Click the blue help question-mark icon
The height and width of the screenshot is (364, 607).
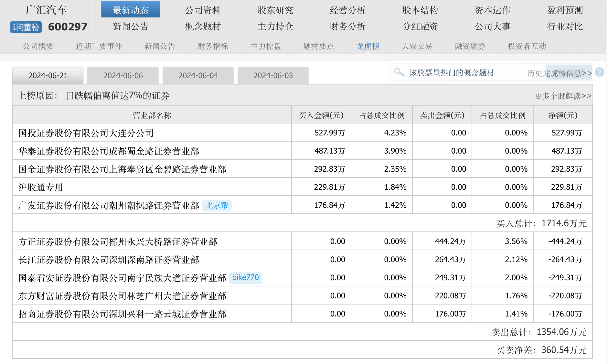[x=599, y=72]
